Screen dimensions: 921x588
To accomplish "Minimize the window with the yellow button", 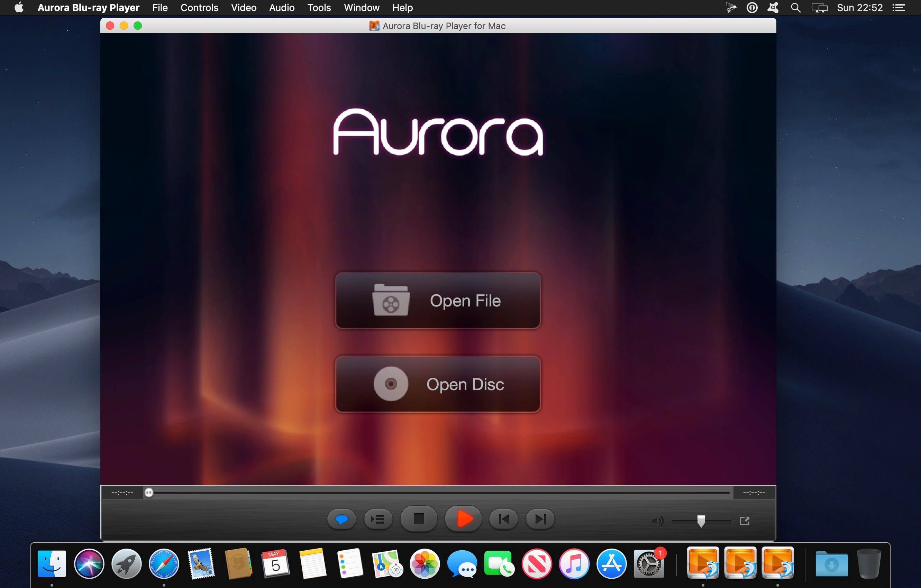I will click(x=124, y=26).
